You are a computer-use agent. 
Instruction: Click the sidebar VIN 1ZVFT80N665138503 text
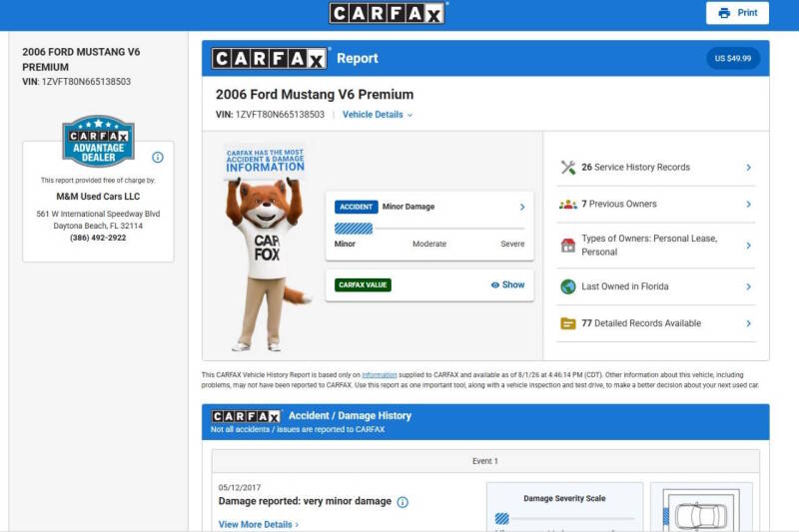(x=77, y=82)
